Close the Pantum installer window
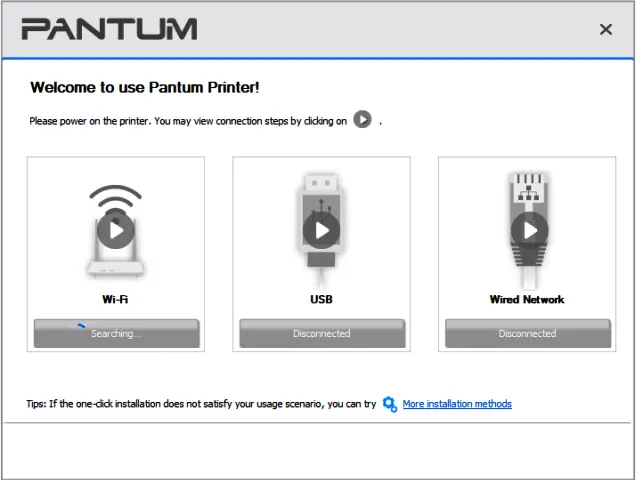 (x=605, y=30)
